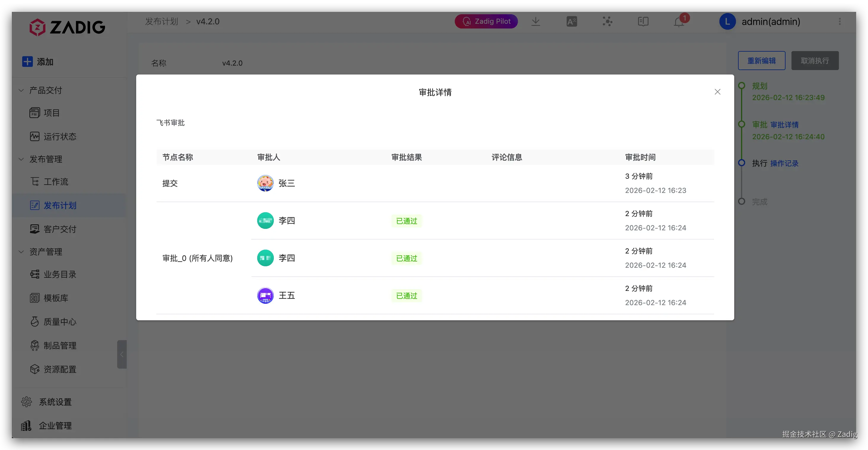
Task: Click the documentation book icon
Action: click(x=643, y=22)
